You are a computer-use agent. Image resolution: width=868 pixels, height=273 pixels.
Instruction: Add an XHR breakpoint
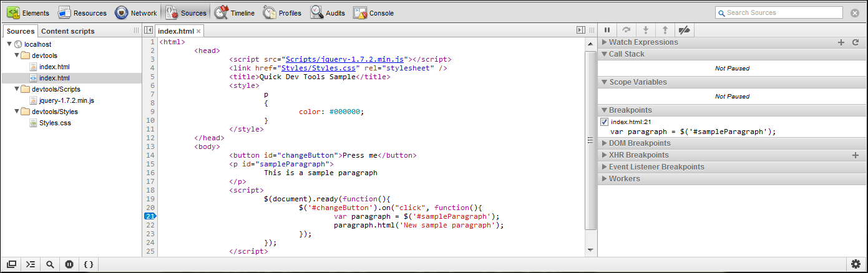pyautogui.click(x=856, y=155)
